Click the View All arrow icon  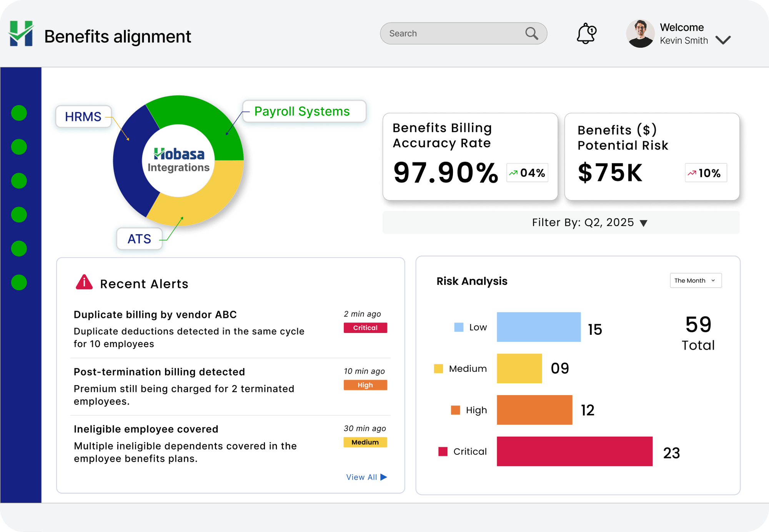384,477
